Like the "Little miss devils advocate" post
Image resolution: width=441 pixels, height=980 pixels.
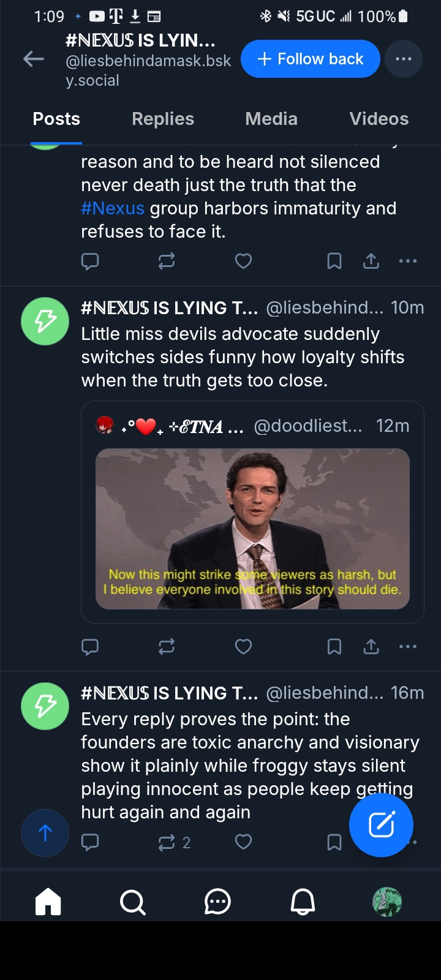coord(243,647)
